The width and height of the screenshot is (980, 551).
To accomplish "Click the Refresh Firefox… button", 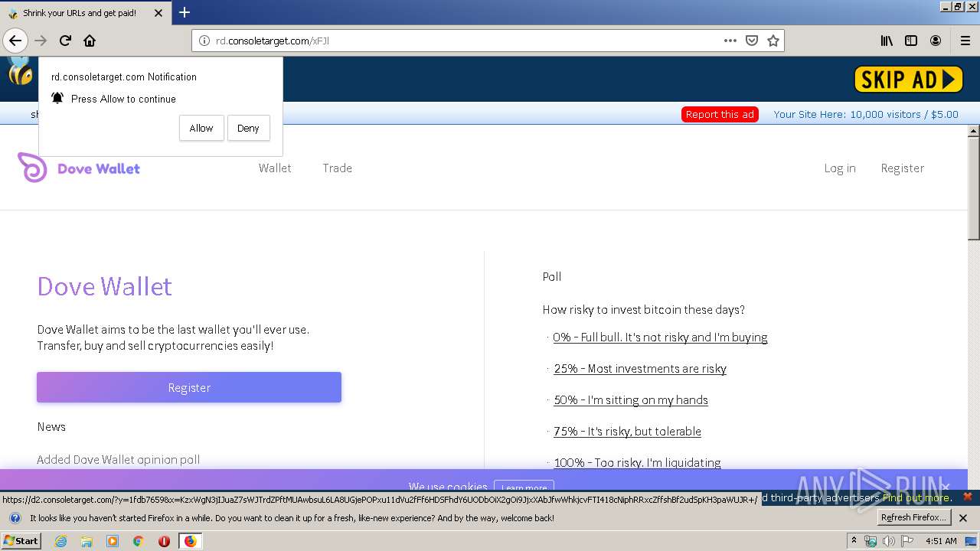I will [913, 518].
